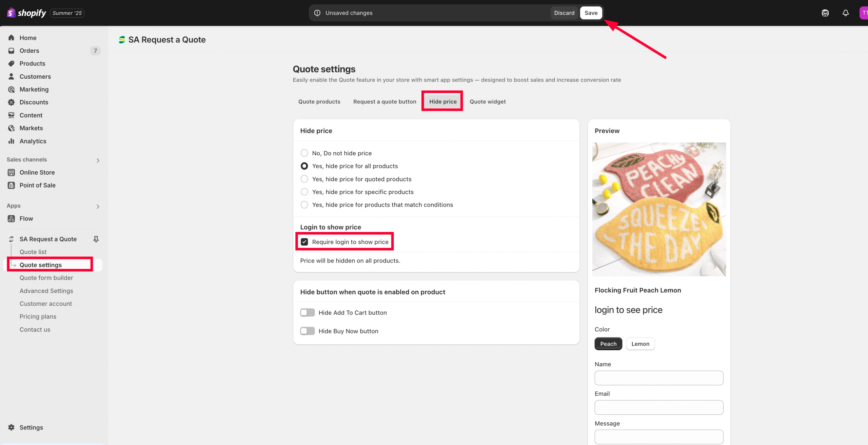This screenshot has width=868, height=445.
Task: Click the Products tag icon
Action: point(11,63)
